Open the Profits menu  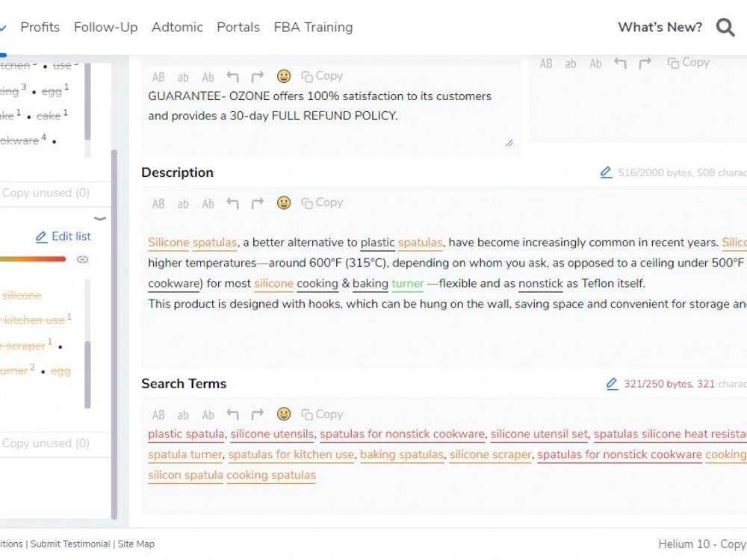[x=40, y=27]
